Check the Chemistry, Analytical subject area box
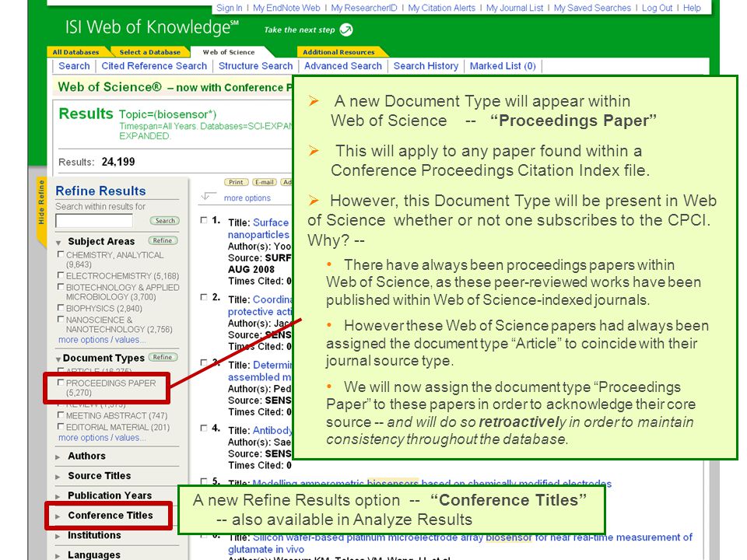 (61, 254)
